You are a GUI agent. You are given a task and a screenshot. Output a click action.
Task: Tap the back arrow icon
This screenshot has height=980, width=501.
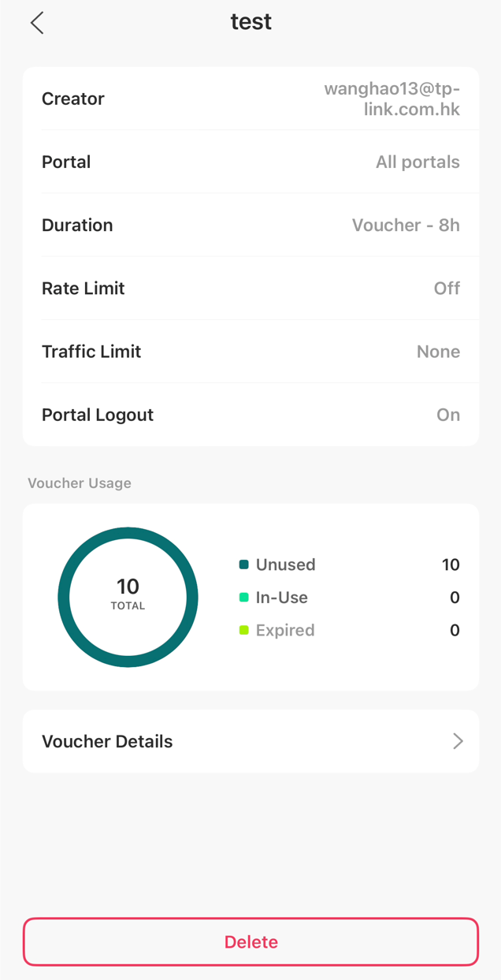tap(37, 23)
